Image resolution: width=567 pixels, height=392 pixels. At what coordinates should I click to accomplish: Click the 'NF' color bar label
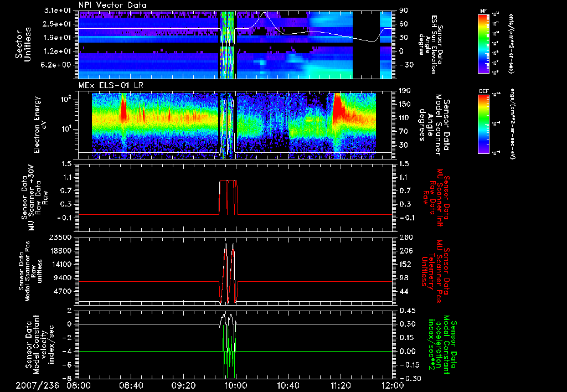[x=483, y=11]
